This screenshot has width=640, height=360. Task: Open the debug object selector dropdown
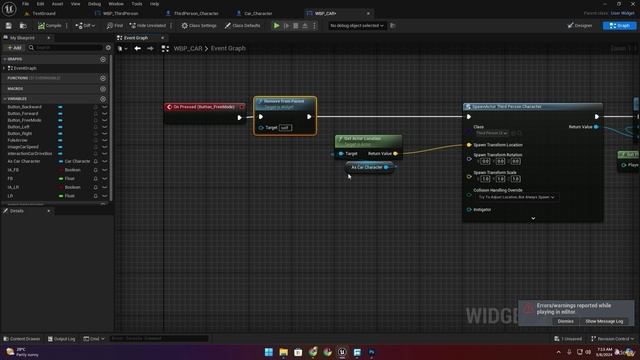(357, 26)
